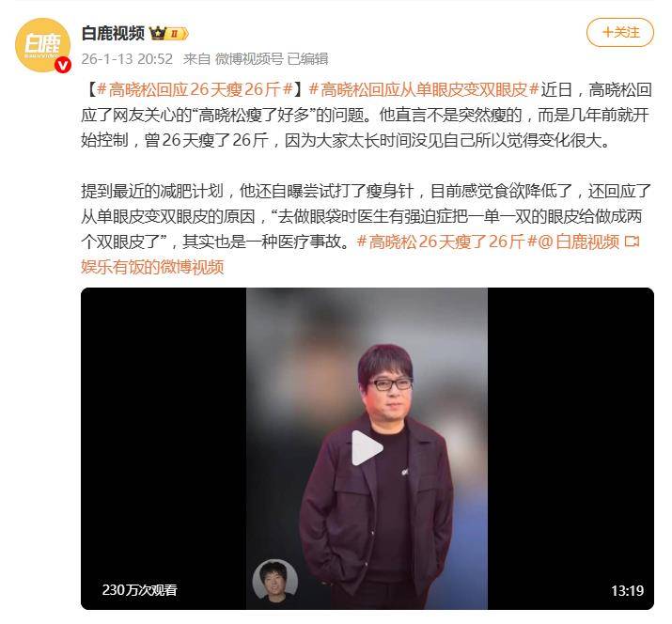Click the post timestamp 26-1-13 20:52
This screenshot has height=624, width=672.
(x=127, y=58)
